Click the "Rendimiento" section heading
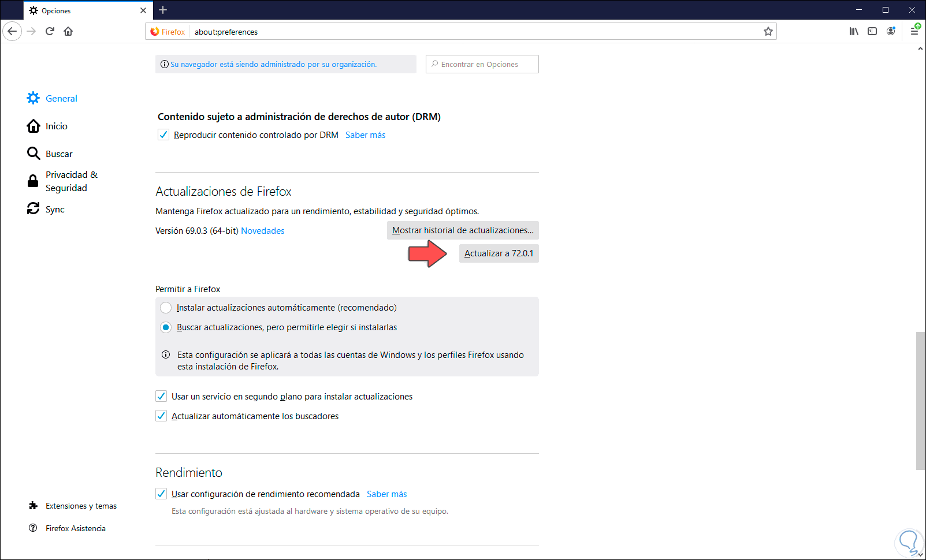The width and height of the screenshot is (926, 560). (x=189, y=473)
